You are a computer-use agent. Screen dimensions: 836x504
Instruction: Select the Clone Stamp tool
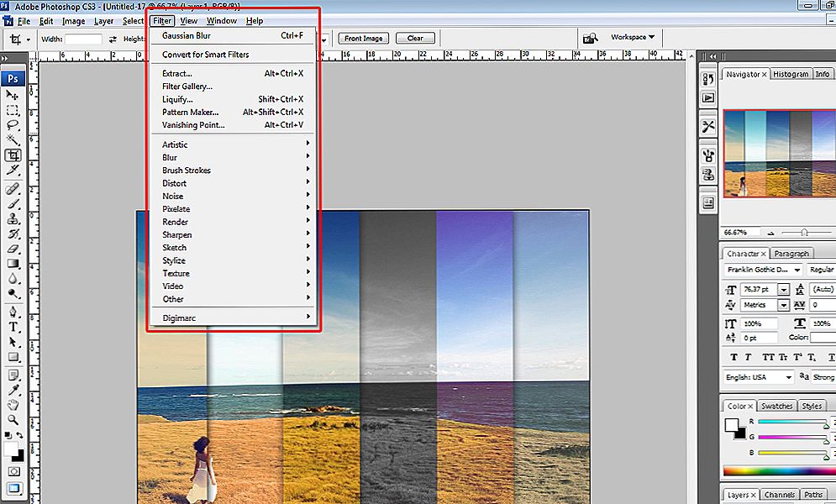(x=13, y=219)
